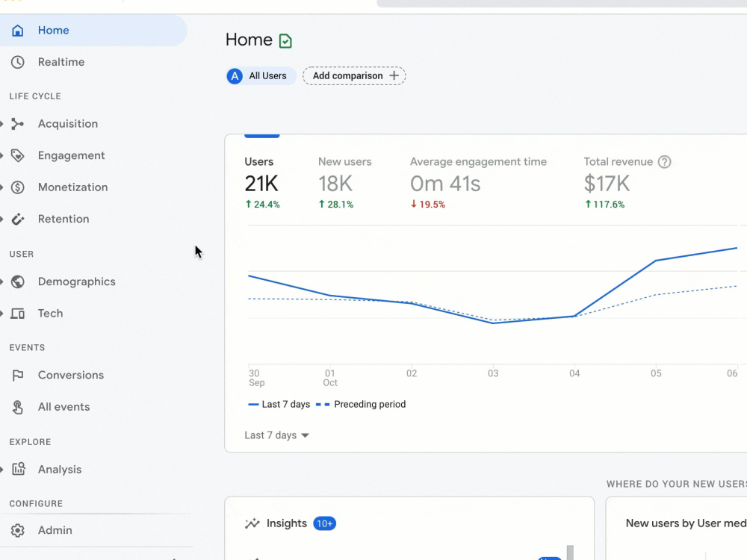Click the Admin gear icon

(x=18, y=530)
